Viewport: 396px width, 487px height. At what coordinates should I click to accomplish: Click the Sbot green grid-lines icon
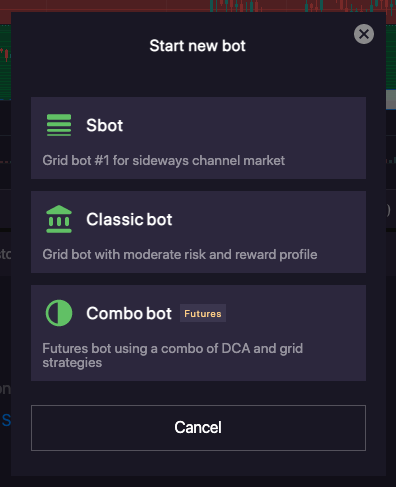tap(59, 125)
